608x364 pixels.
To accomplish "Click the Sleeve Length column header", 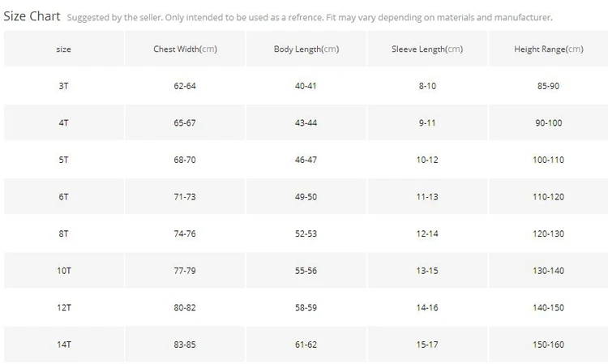I will [427, 49].
